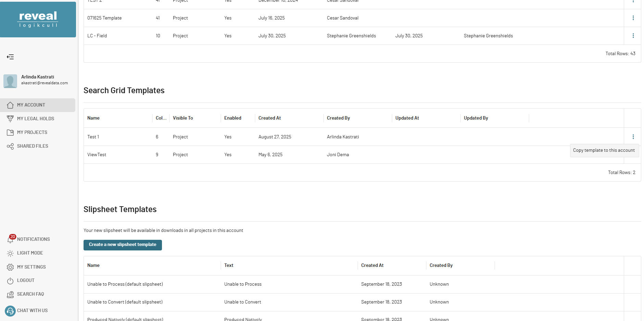Viewport: 644px width, 321px height.
Task: Open My Settings gear icon
Action: pyautogui.click(x=10, y=267)
